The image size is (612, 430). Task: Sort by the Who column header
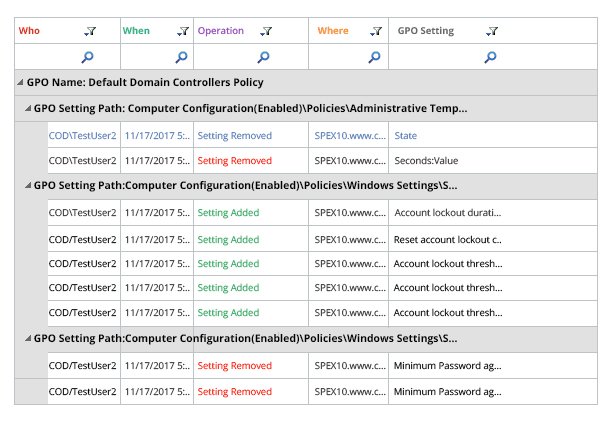click(29, 31)
